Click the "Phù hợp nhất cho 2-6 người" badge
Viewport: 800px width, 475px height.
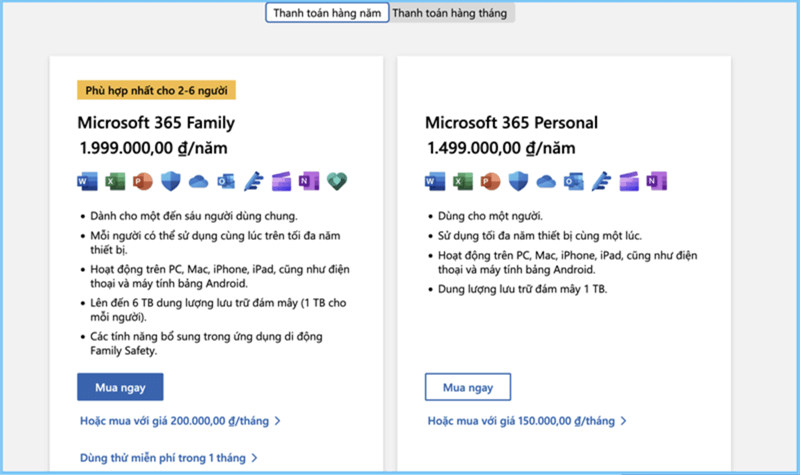pyautogui.click(x=156, y=90)
